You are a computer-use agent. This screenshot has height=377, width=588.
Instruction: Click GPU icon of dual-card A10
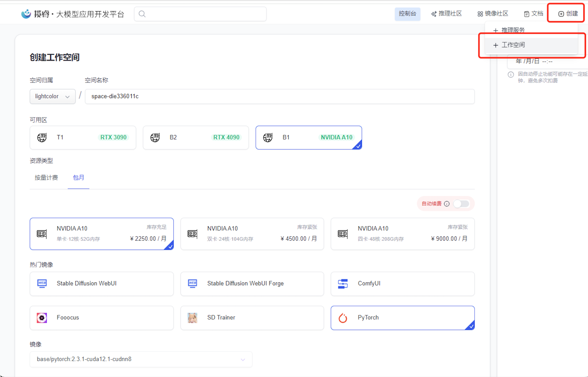(192, 234)
